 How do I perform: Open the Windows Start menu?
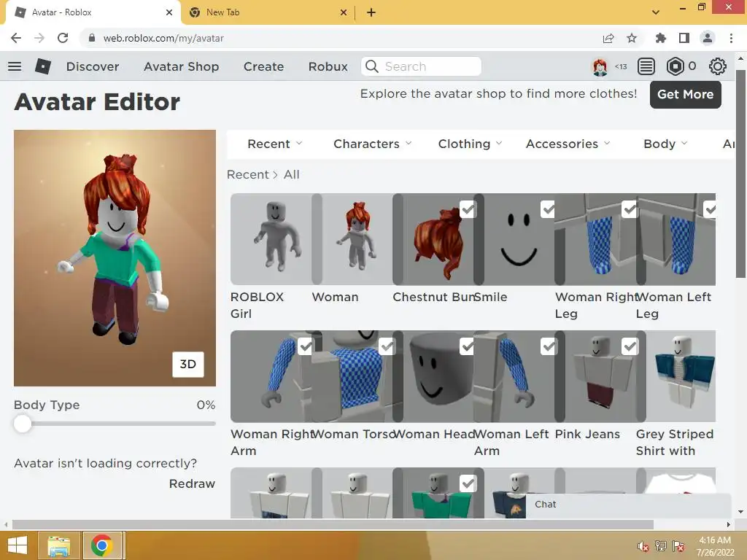18,545
